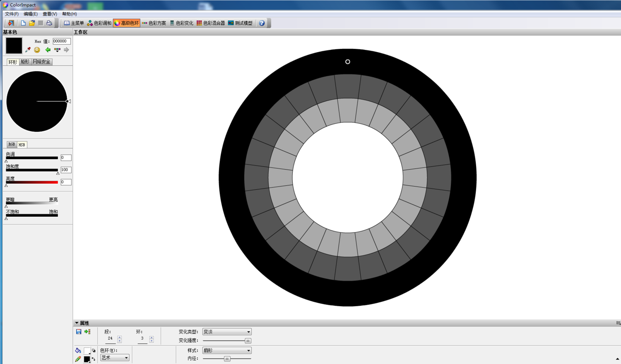
Task: Expand the 变化类型 dropdown
Action: coord(227,332)
